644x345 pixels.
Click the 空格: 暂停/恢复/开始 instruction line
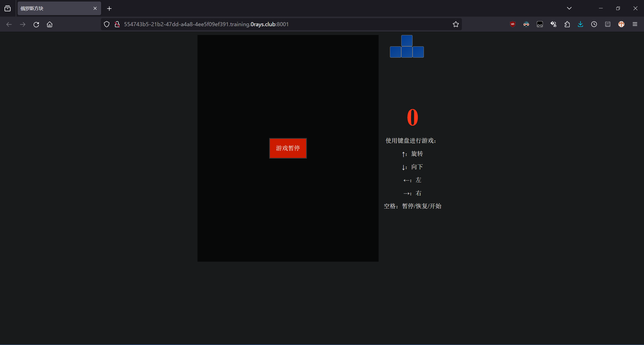(x=413, y=206)
